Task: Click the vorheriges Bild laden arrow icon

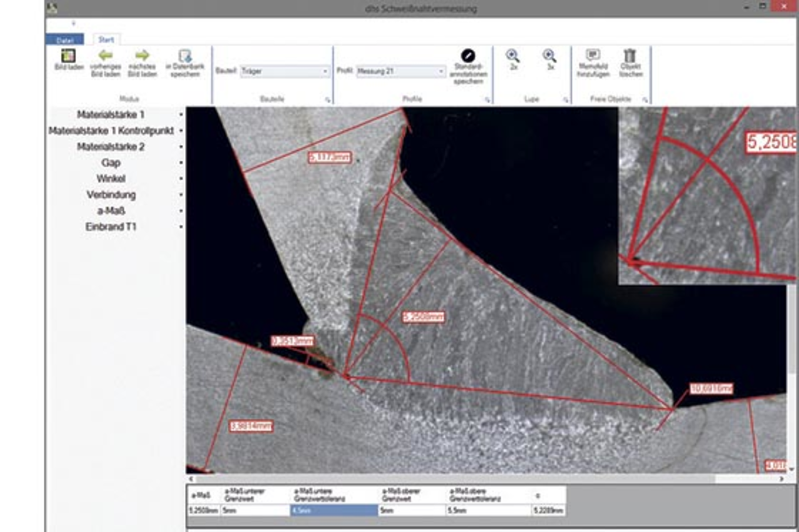Action: pyautogui.click(x=106, y=56)
